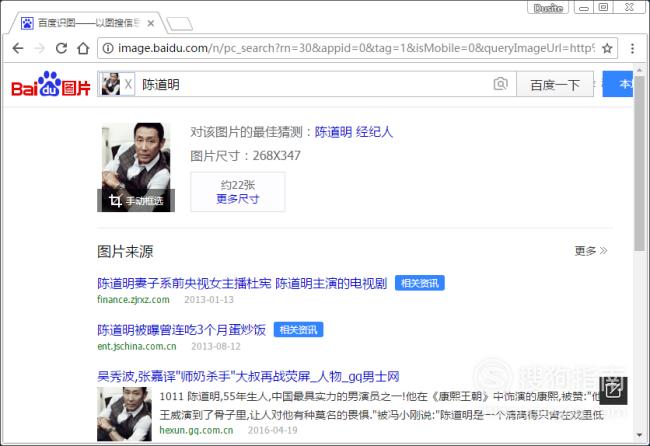The image size is (650, 446).
Task: Go back to previous page
Action: (18, 48)
